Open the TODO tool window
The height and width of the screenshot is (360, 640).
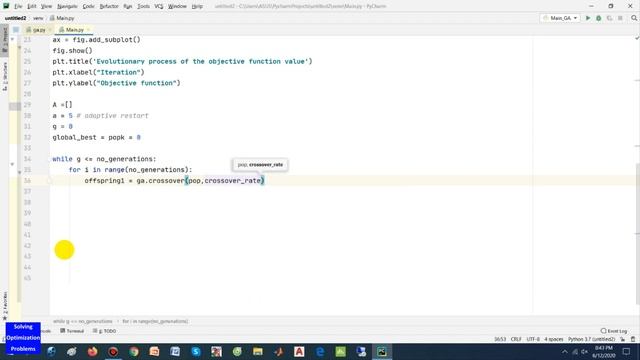tap(104, 331)
